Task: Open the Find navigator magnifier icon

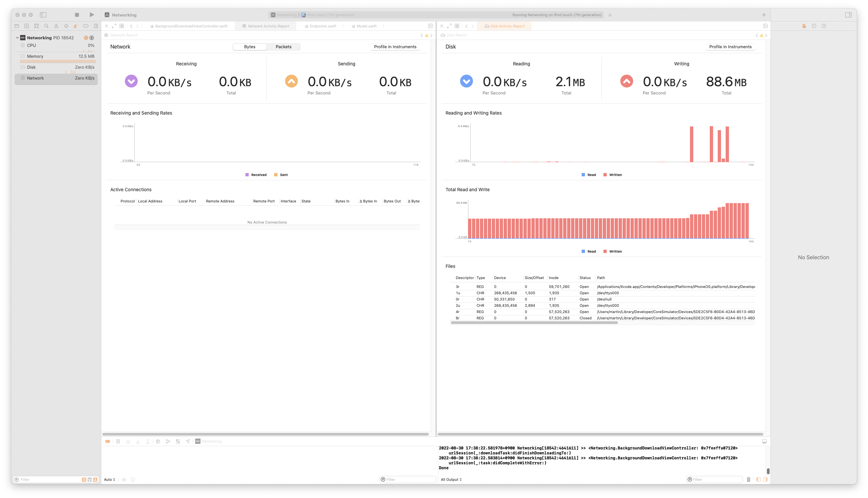Action: click(47, 26)
